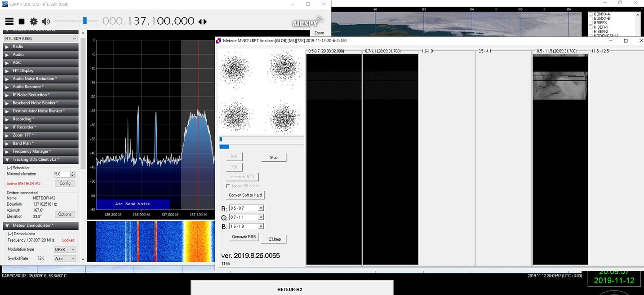Expand the FFT Display panel
This screenshot has height=295, width=644.
pos(40,71)
